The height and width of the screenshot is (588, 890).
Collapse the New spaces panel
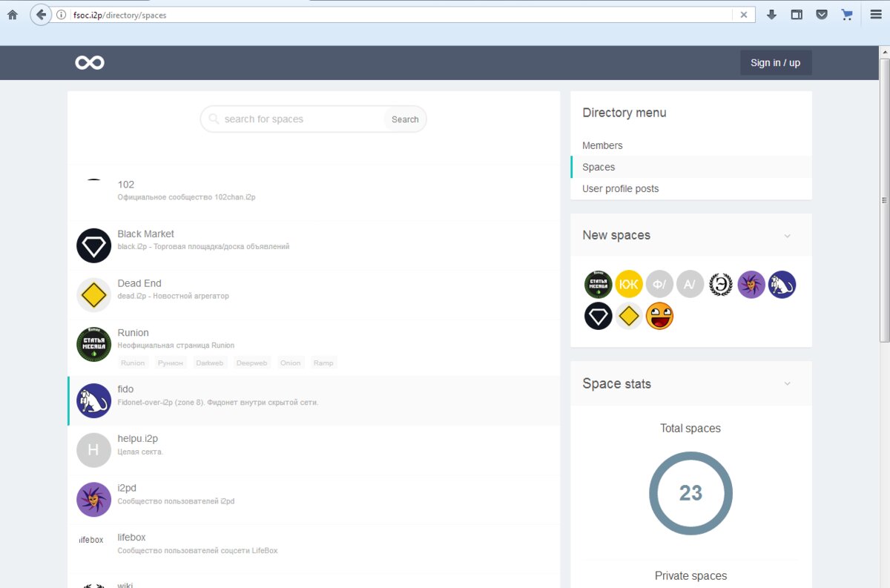click(x=788, y=236)
